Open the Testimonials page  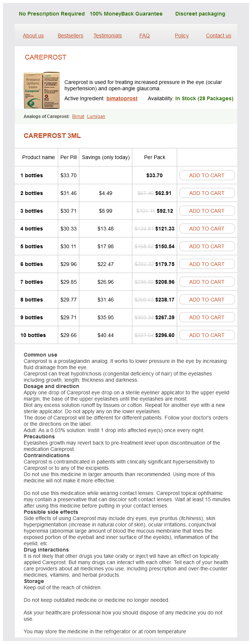pyautogui.click(x=107, y=36)
